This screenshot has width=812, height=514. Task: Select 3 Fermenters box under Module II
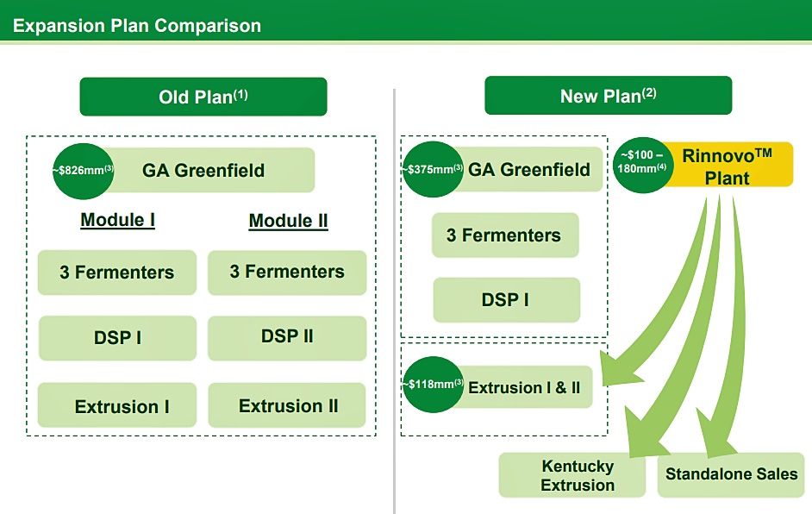(x=287, y=273)
